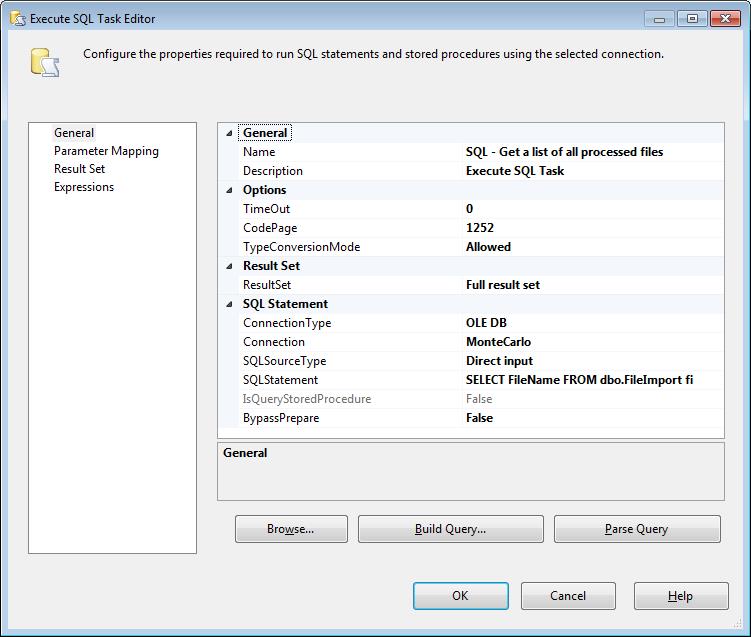Screen dimensions: 751x637
Task: Click the IsQueryStoredProcedure False value
Action: 592,399
